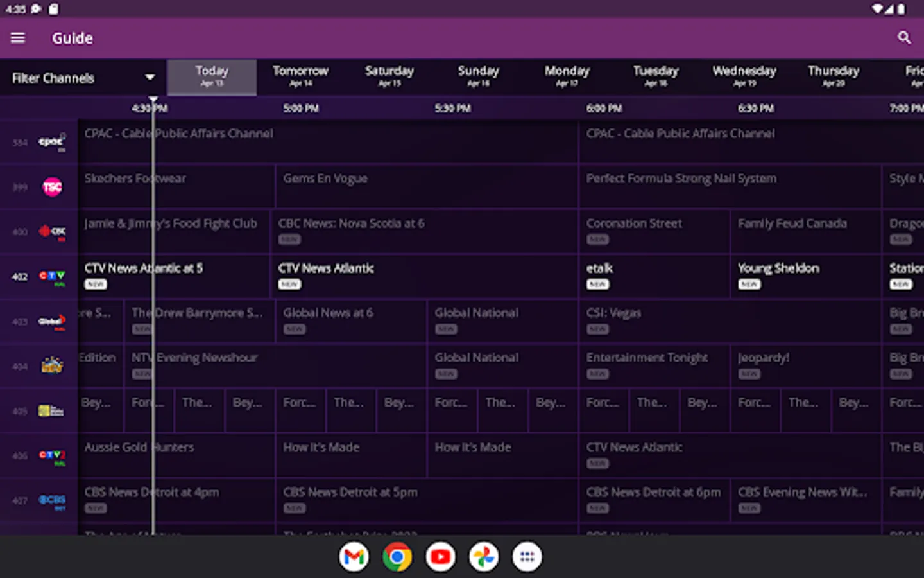Open CBS News Detroit at 5pm
Screen dimensions: 924x578
point(427,500)
